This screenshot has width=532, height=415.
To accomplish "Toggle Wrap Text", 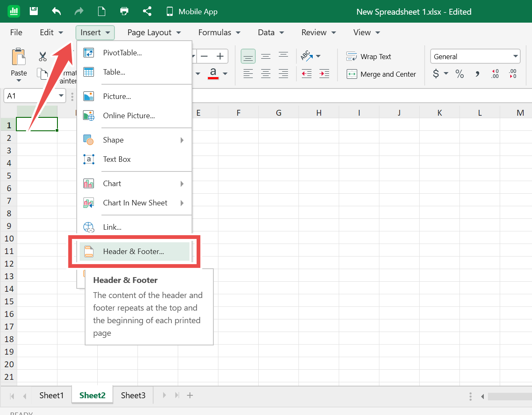I will pos(369,57).
